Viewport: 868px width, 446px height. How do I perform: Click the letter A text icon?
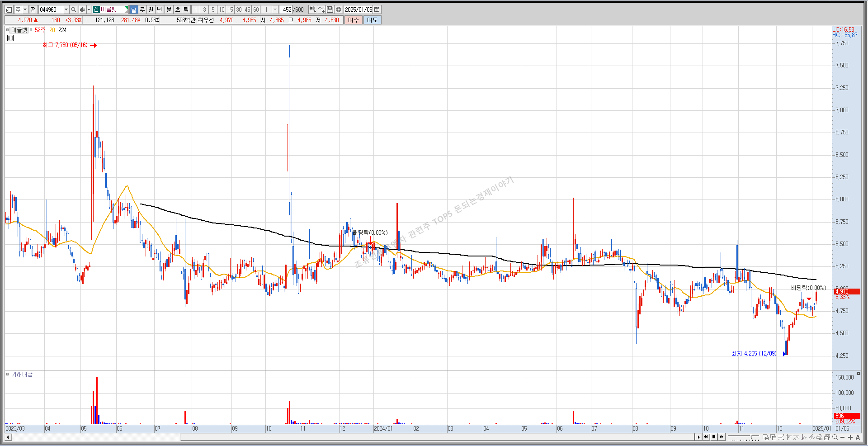point(858,437)
